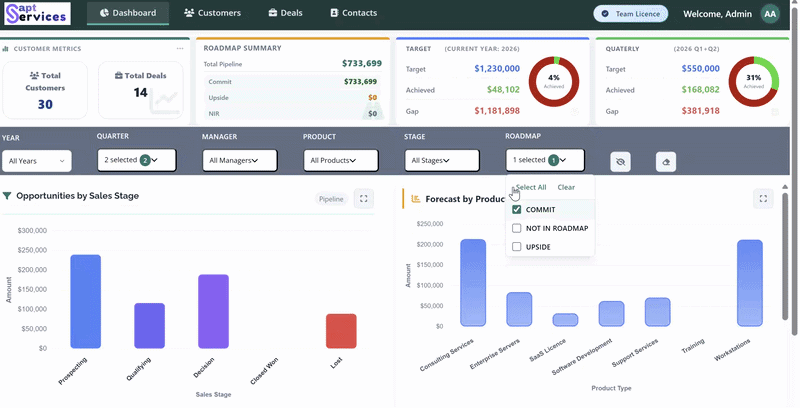
Task: Click the Quarterly 31% achieved donut chart
Action: [754, 82]
